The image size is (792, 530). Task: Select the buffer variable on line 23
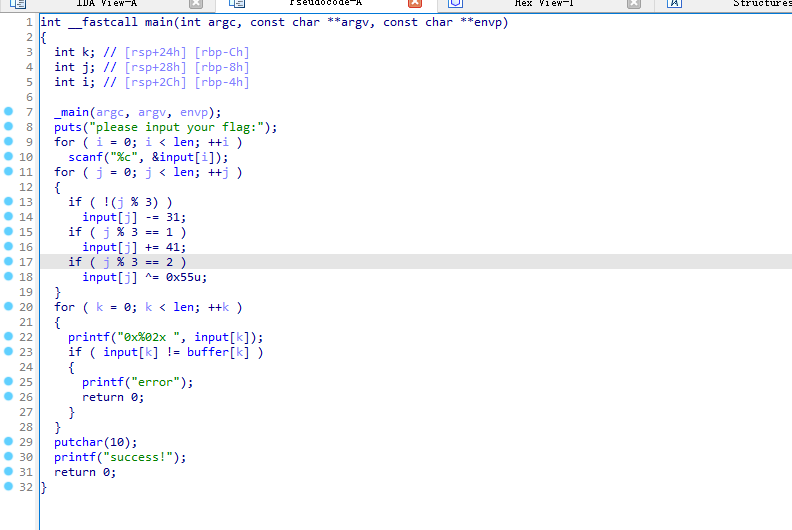207,352
